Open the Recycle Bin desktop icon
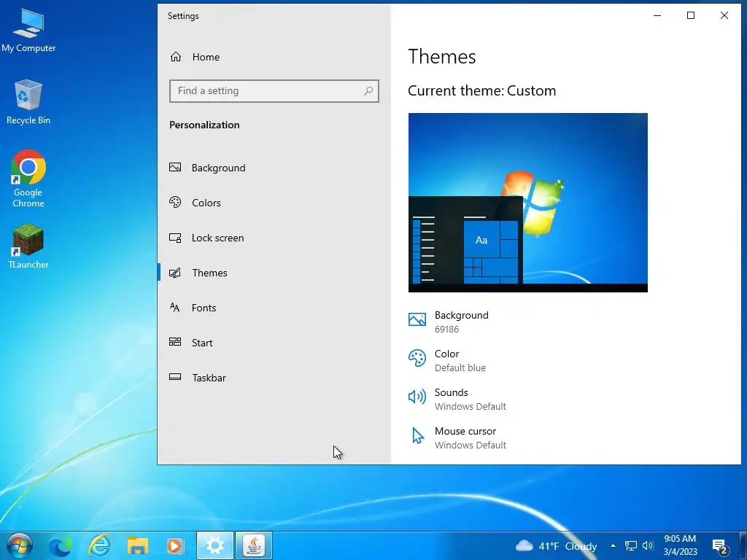The image size is (747, 560). 28,102
